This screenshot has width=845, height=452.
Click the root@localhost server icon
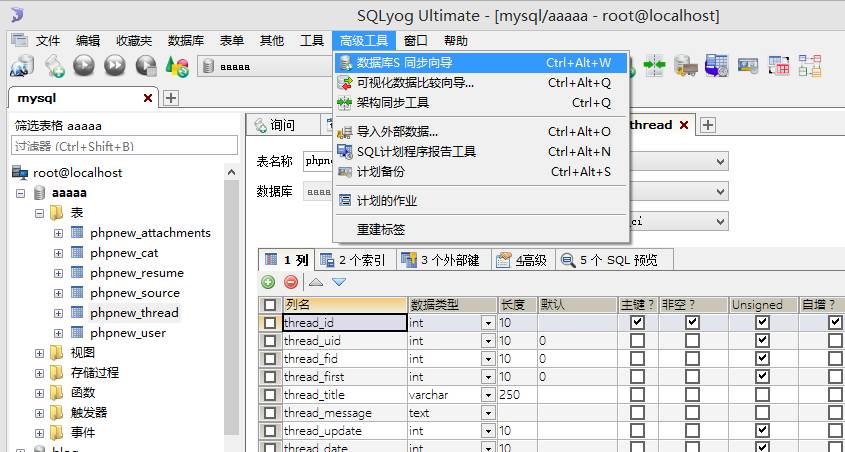20,172
